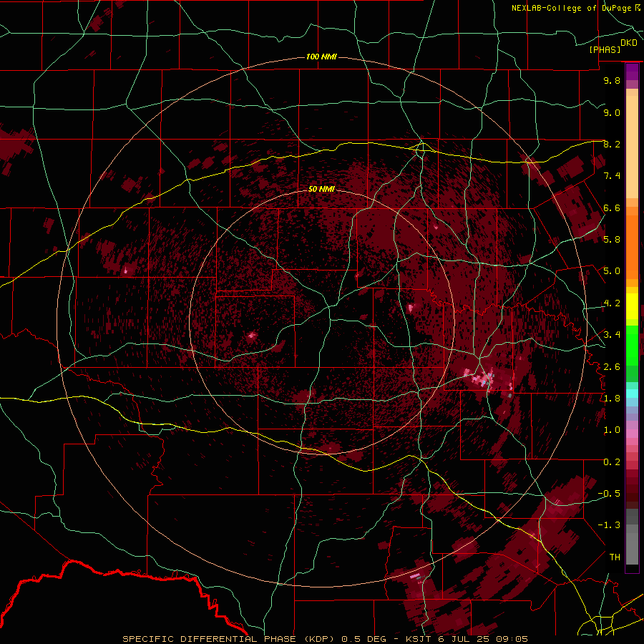
Task: Click the 8.2 value on the color scale
Action: [x=612, y=144]
